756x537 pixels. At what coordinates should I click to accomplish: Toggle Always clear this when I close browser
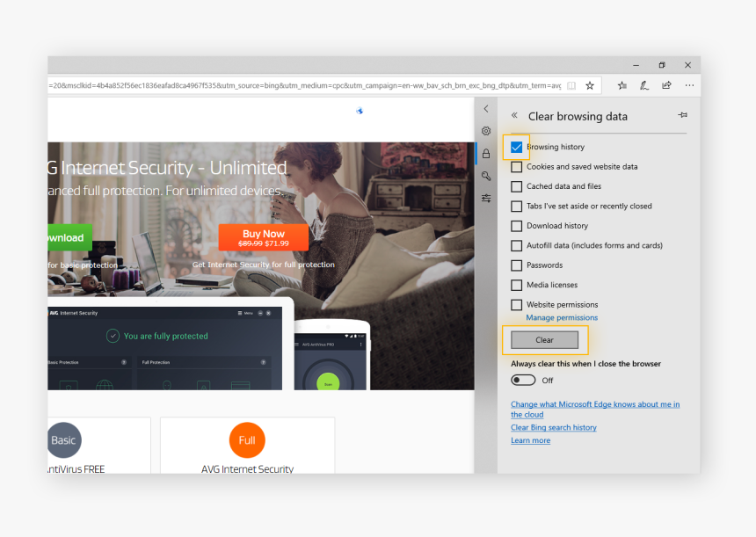[523, 381]
